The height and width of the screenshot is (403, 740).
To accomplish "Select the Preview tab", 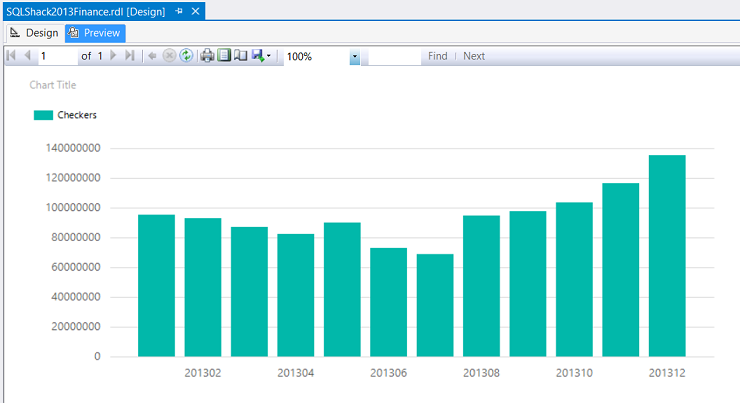I will coord(94,33).
